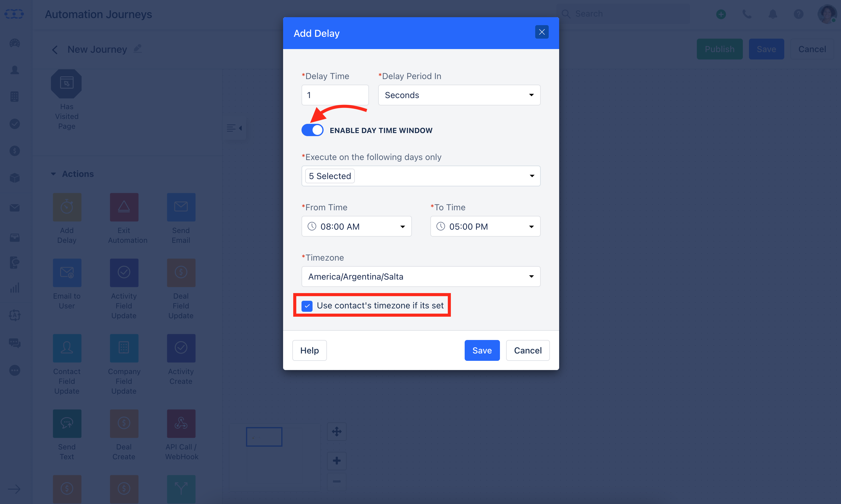Click the canvas move/pan control
This screenshot has height=504, width=841.
click(x=336, y=432)
